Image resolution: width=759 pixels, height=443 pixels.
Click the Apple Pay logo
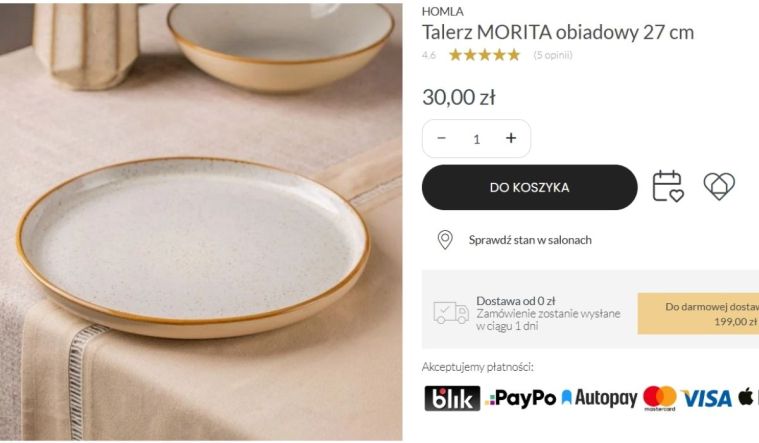click(748, 397)
